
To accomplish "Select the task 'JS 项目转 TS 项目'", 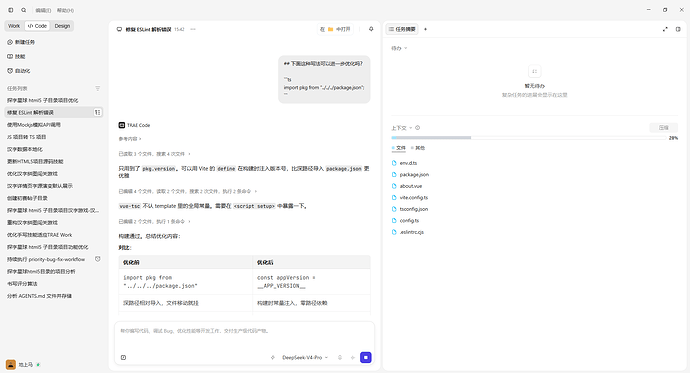I will click(54, 137).
